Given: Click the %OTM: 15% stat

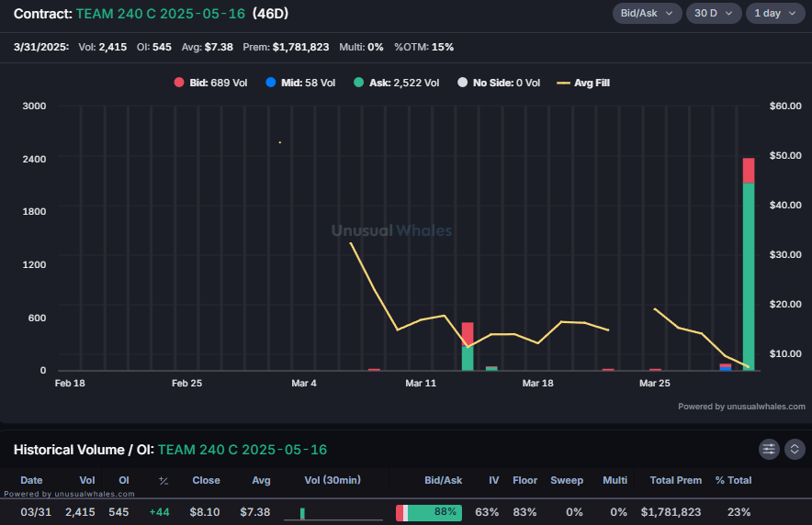Looking at the screenshot, I should tap(423, 47).
